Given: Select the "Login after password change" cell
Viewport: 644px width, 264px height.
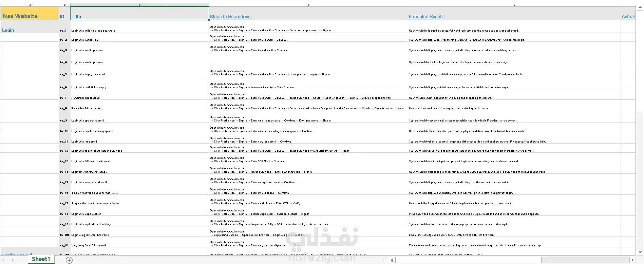Looking at the screenshot, I should pyautogui.click(x=139, y=168).
